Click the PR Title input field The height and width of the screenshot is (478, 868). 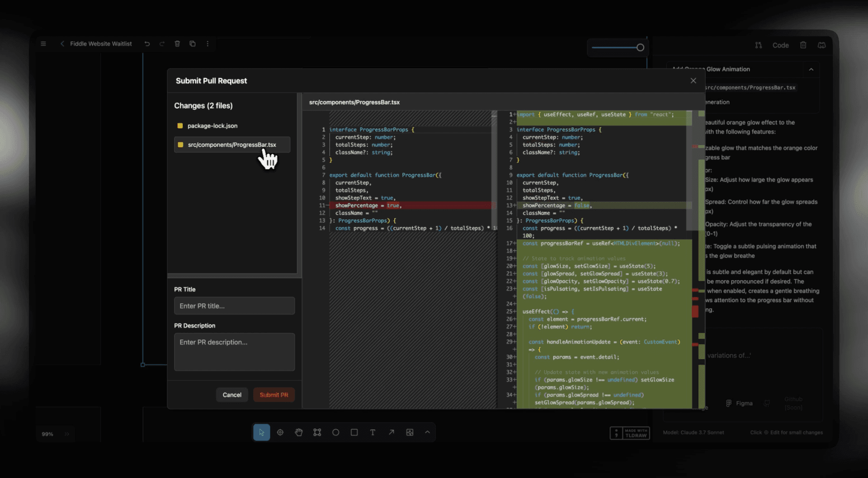[x=234, y=305]
